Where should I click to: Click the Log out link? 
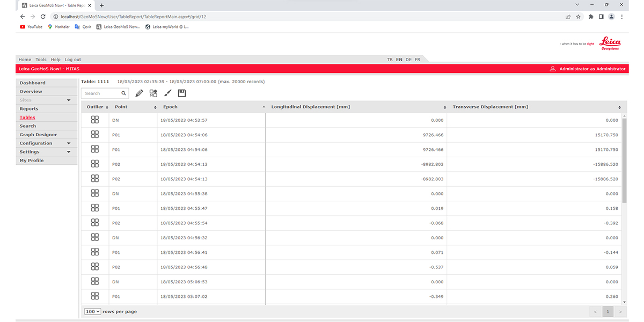[x=73, y=60]
